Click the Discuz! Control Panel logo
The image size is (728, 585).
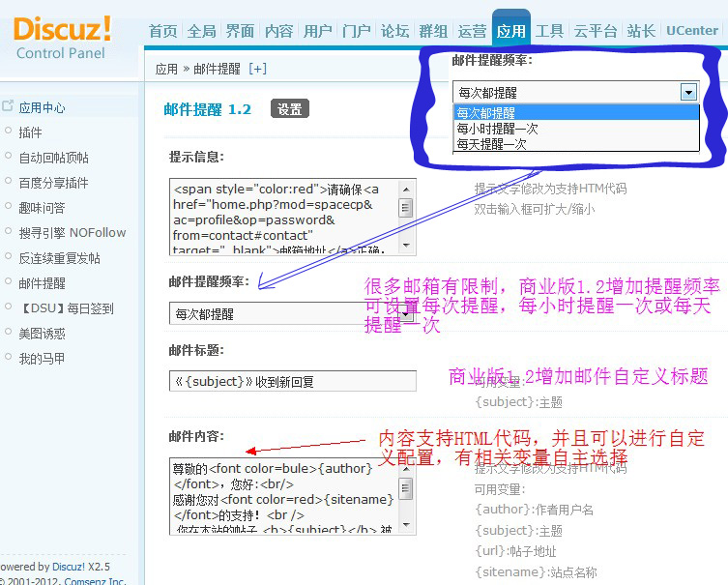pyautogui.click(x=62, y=38)
